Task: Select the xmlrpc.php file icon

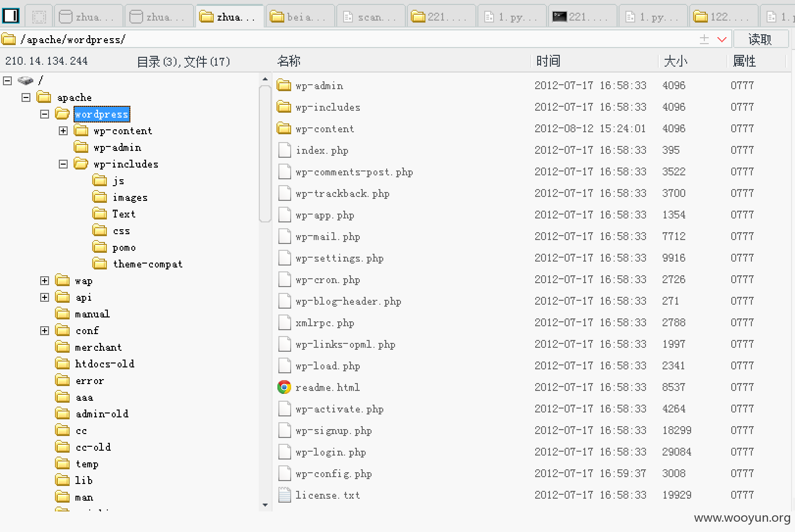Action: click(x=284, y=322)
